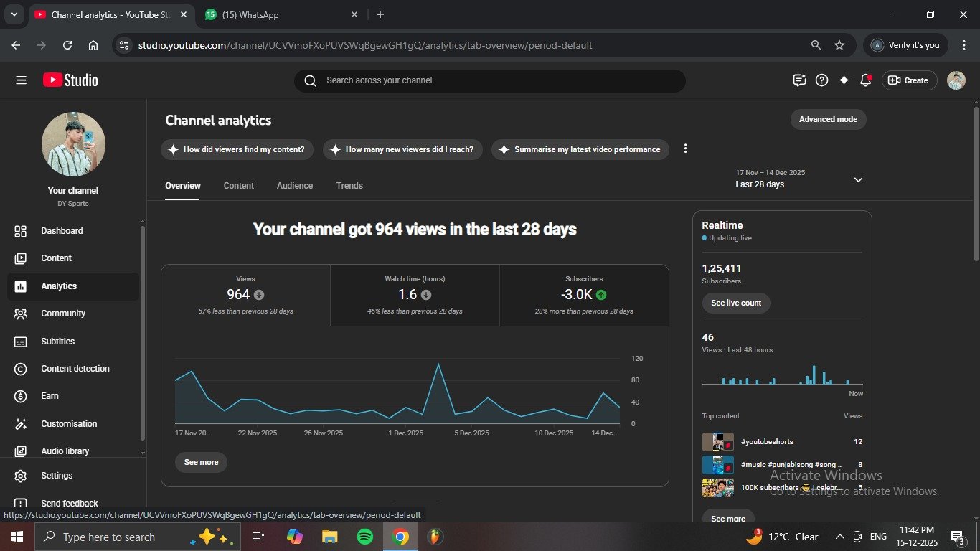
Task: Open the notifications bell
Action: pyautogui.click(x=865, y=80)
